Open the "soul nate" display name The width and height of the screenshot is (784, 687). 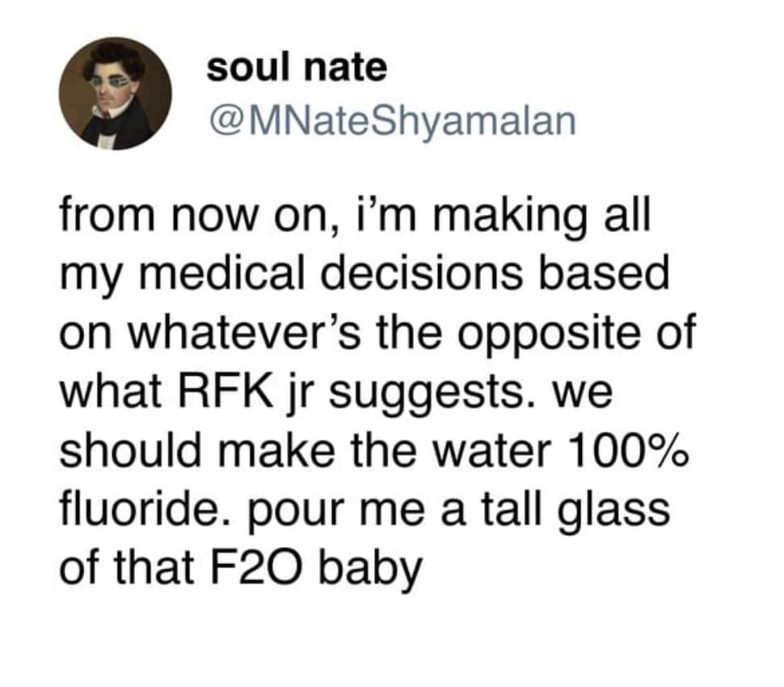(x=297, y=68)
